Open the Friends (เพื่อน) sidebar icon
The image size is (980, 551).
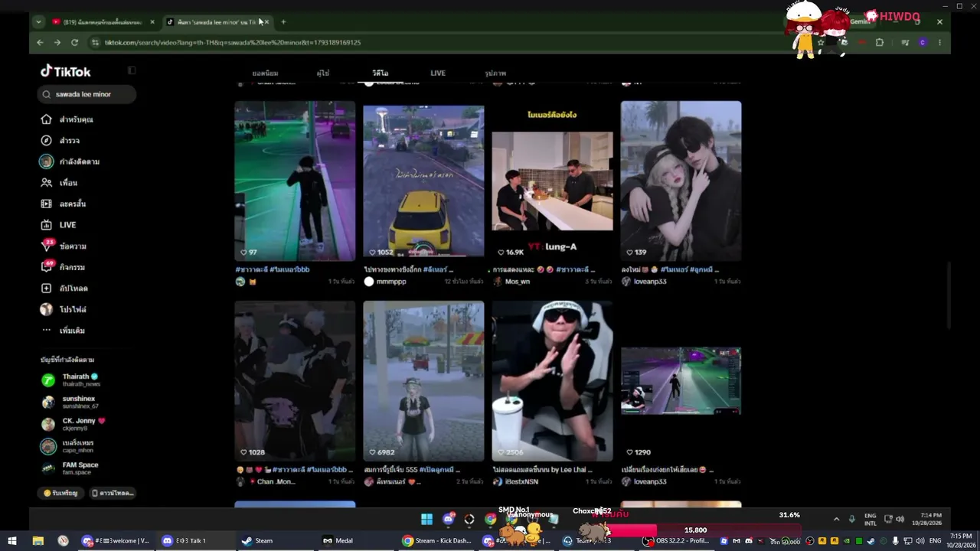(x=46, y=183)
